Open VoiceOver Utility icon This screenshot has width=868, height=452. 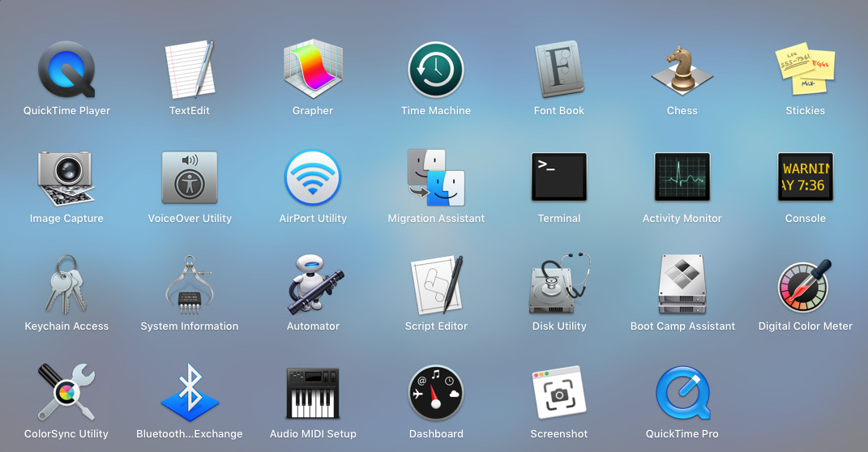(x=190, y=177)
